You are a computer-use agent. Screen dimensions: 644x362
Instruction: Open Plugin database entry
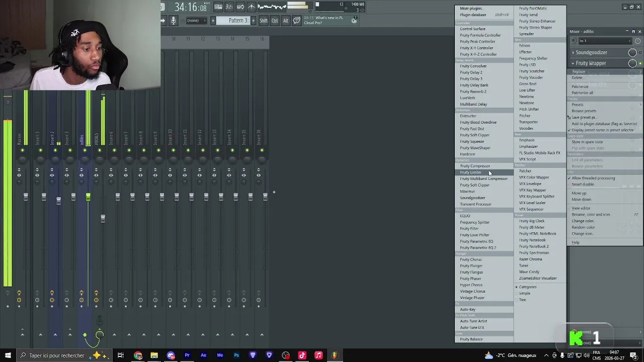484,15
